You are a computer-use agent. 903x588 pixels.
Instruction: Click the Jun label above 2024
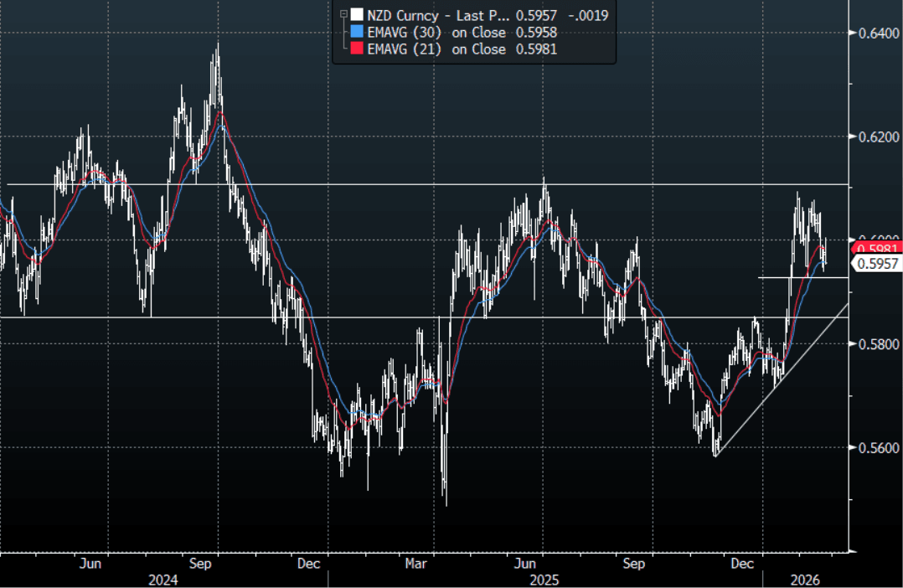[90, 563]
